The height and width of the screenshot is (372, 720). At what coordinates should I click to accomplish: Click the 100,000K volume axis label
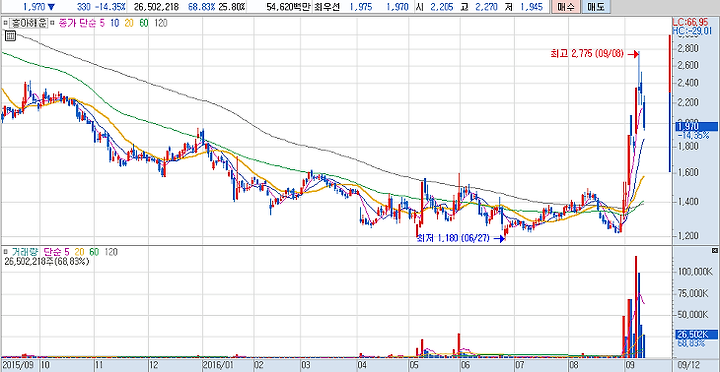click(695, 271)
